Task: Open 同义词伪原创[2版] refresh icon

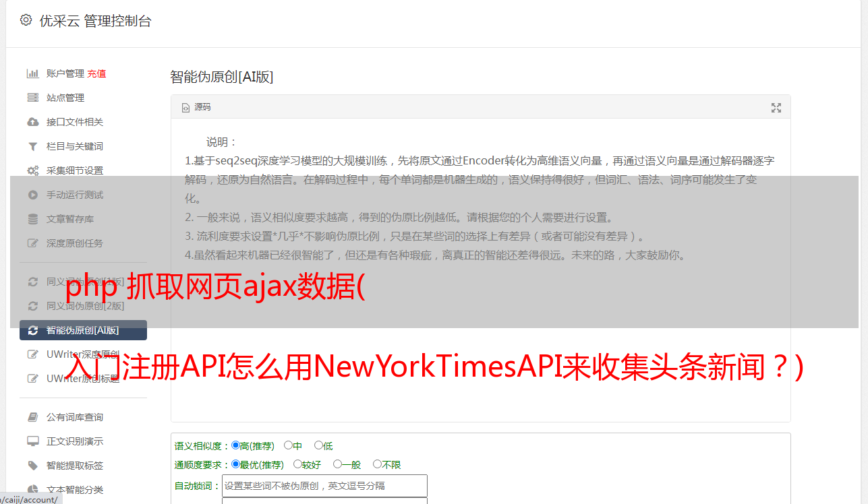Action: [x=32, y=306]
